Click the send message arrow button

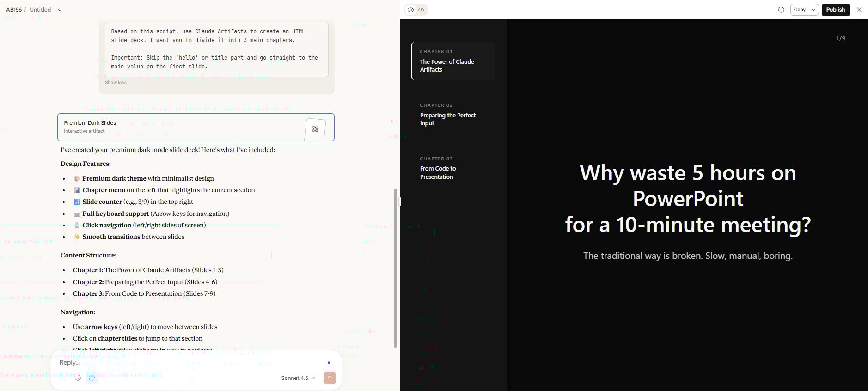coord(330,378)
